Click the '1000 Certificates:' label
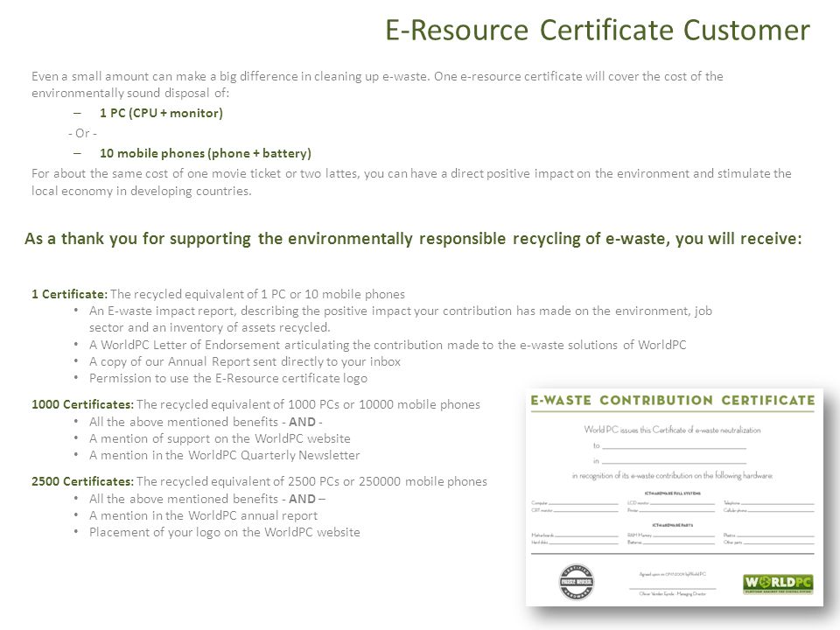 click(x=82, y=404)
